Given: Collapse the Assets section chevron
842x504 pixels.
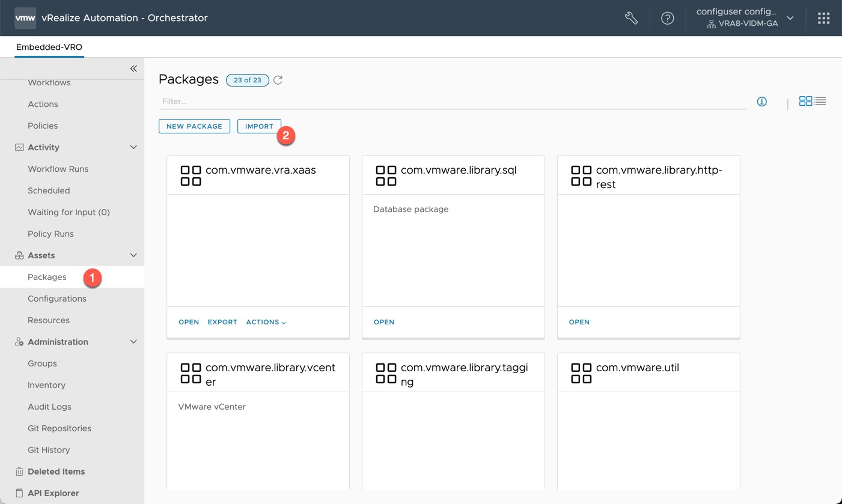Looking at the screenshot, I should 133,255.
